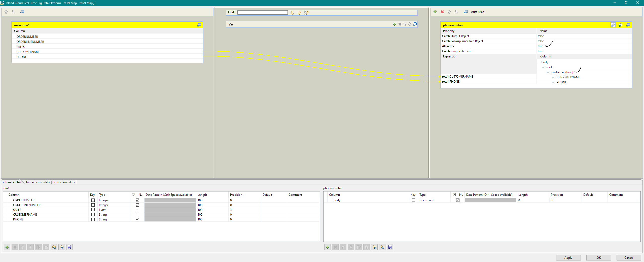The height and width of the screenshot is (262, 644).
Task: Minimize the phonenumber output table
Action: pyautogui.click(x=628, y=25)
